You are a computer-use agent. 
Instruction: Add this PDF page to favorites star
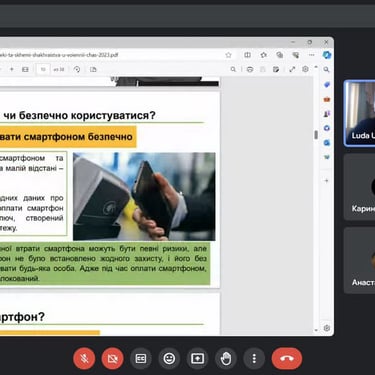[x=228, y=55]
